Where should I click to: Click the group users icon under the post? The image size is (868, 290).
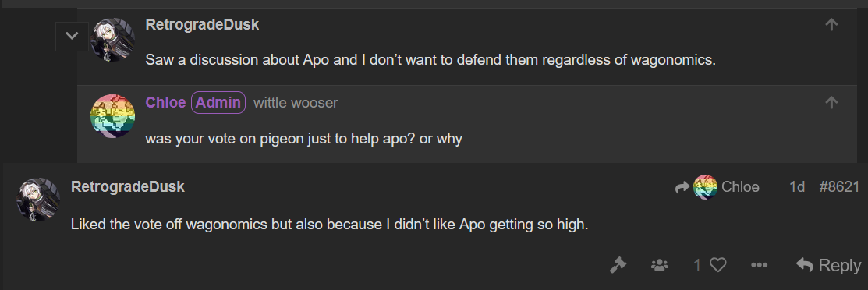point(660,266)
